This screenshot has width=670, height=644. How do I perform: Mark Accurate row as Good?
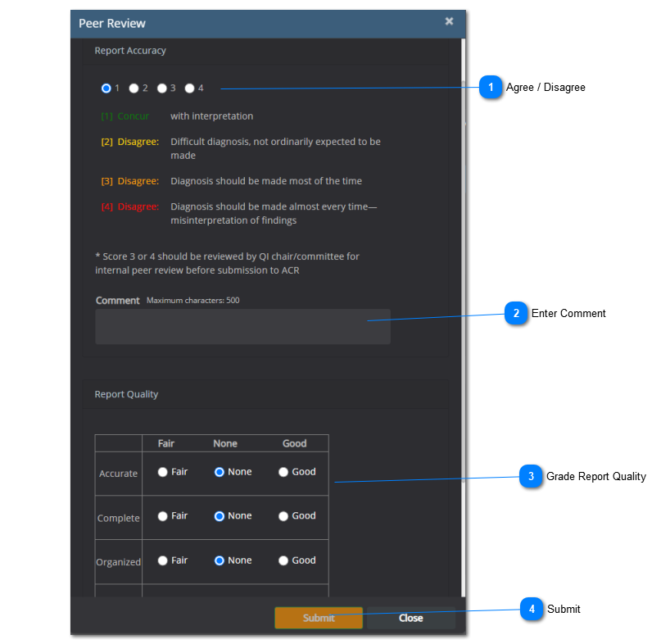(283, 472)
